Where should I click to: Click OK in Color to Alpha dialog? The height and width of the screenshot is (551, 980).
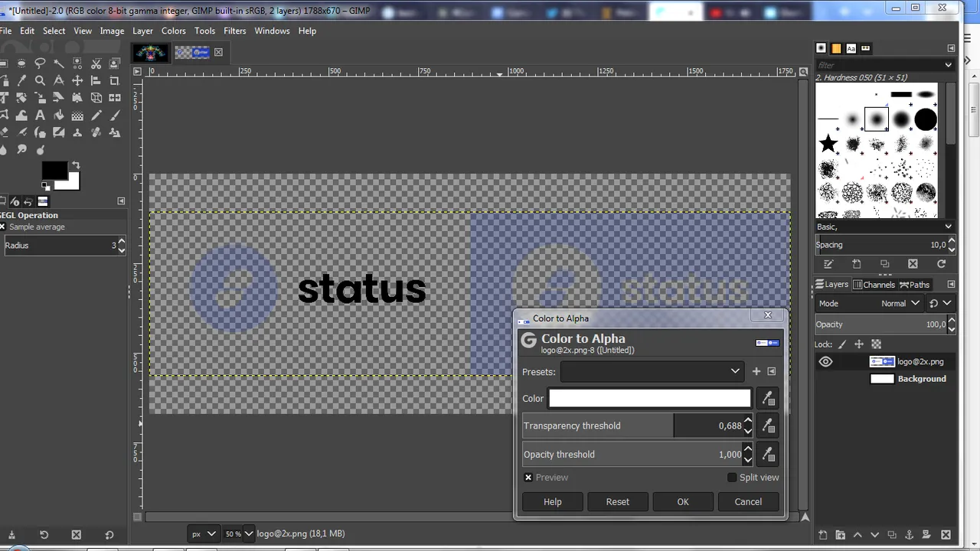point(683,502)
